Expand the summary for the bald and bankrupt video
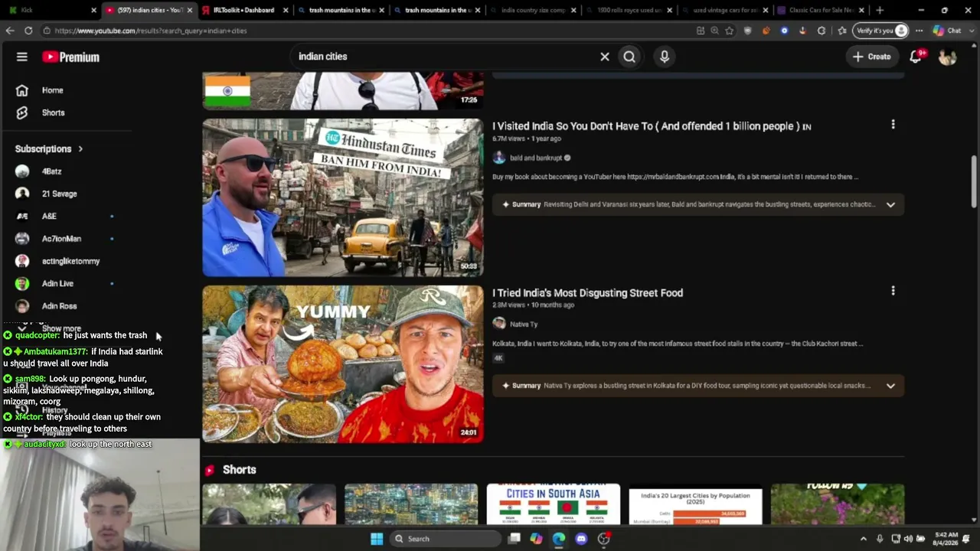The height and width of the screenshot is (551, 980). pyautogui.click(x=890, y=204)
